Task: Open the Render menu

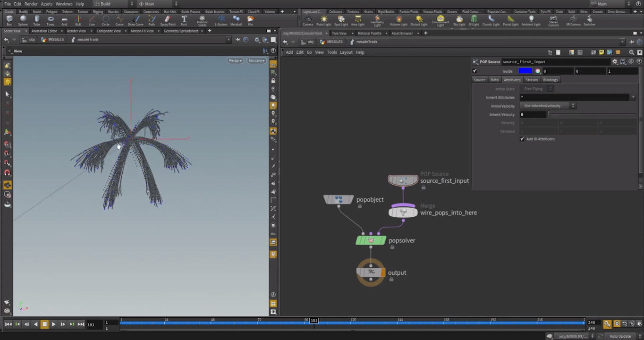Action: pyautogui.click(x=31, y=4)
